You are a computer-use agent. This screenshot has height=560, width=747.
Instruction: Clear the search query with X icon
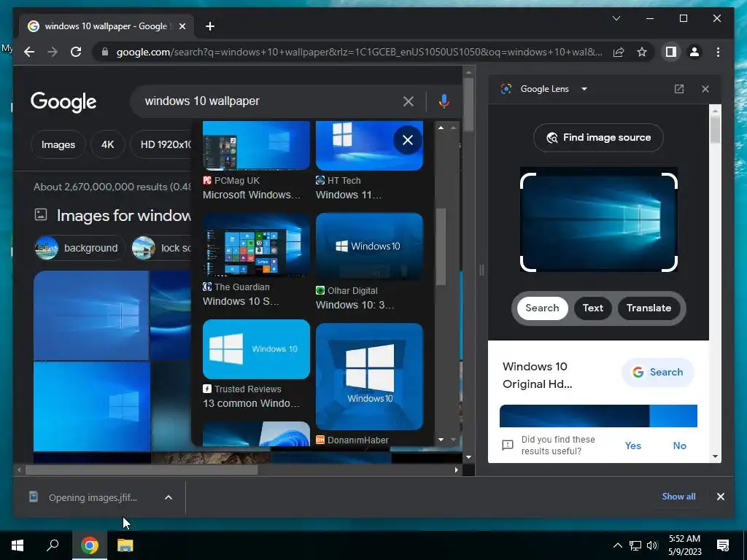point(409,101)
